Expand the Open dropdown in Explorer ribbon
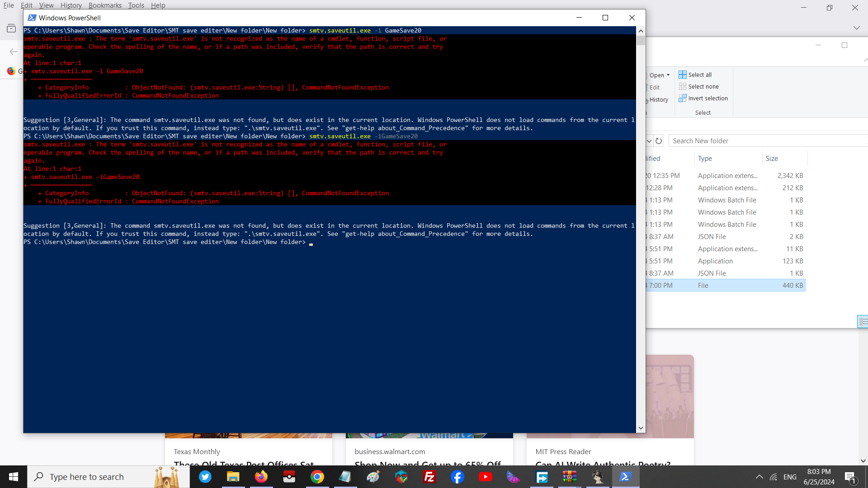 pyautogui.click(x=668, y=75)
